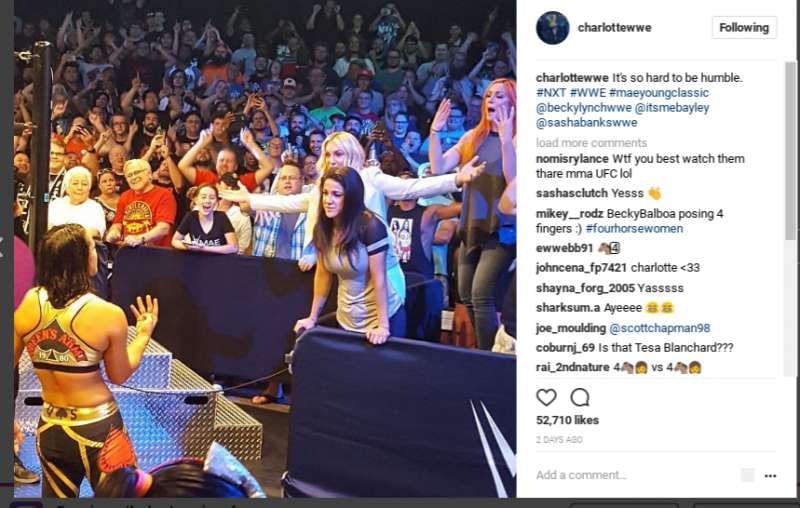Visit the @itsmebayley profile

point(672,108)
